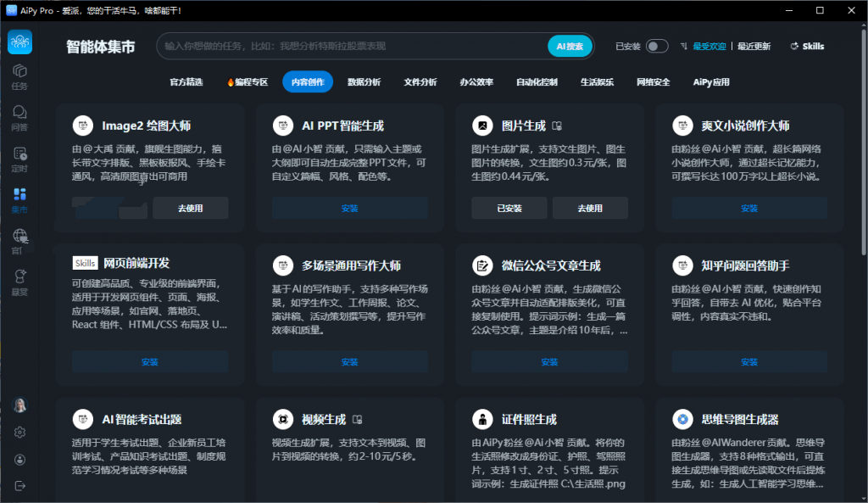Click the 网页前端开发 card title
Screen dimensions: 868x503
136,263
